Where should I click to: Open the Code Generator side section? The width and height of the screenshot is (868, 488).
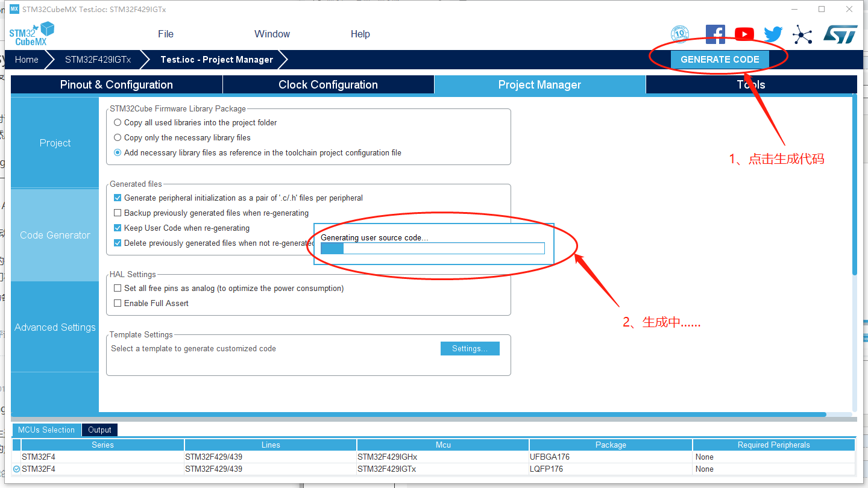point(55,235)
